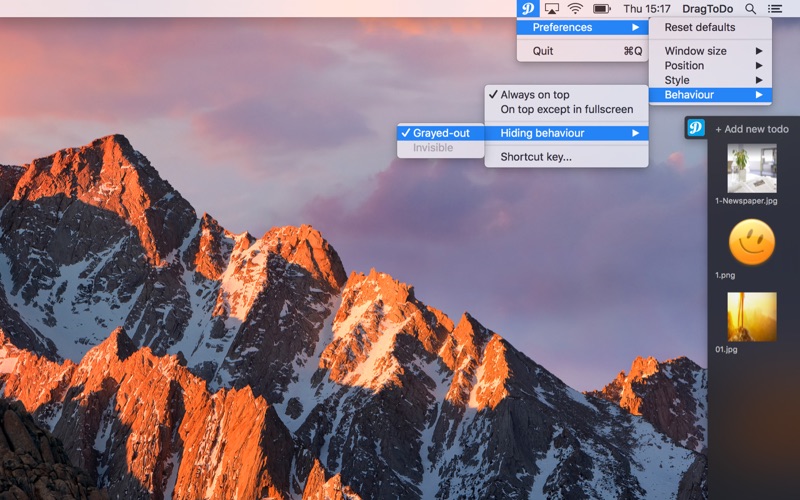Expand the Position submenu

point(710,65)
